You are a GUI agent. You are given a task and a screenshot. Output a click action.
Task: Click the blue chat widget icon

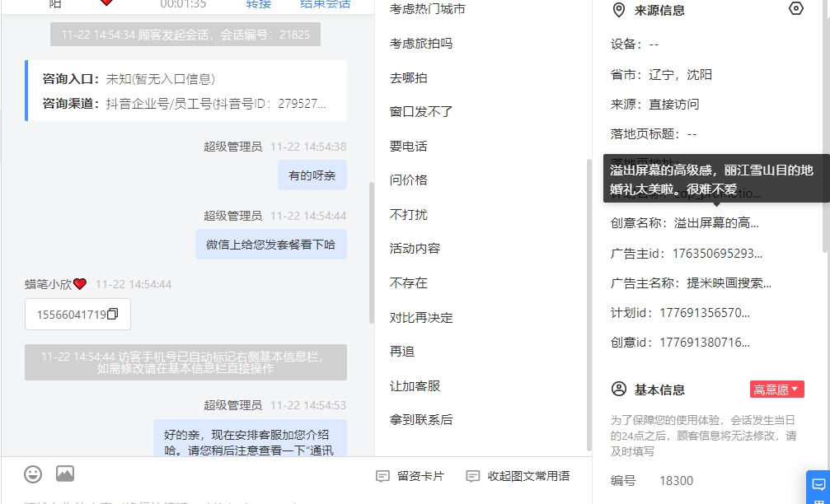coord(818,485)
